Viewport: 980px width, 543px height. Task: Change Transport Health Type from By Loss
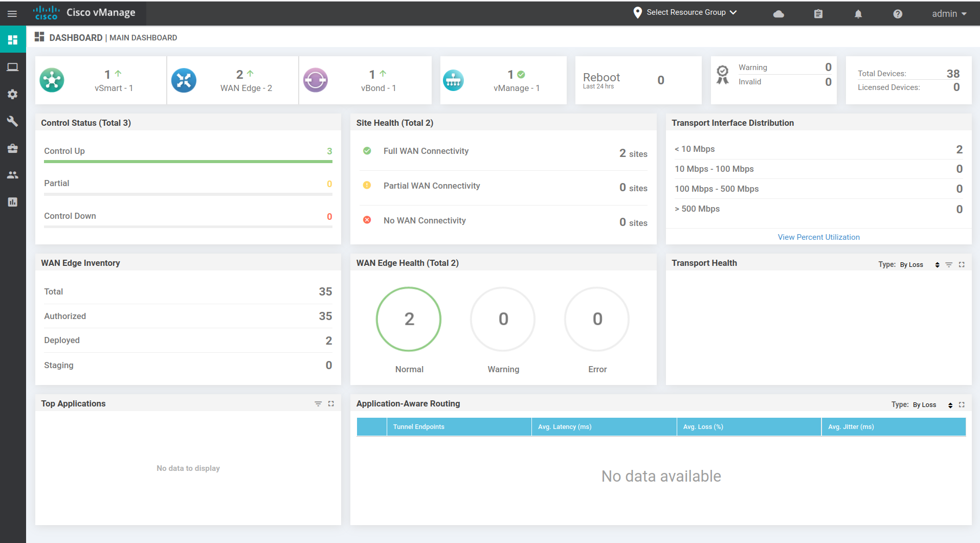[x=938, y=264]
